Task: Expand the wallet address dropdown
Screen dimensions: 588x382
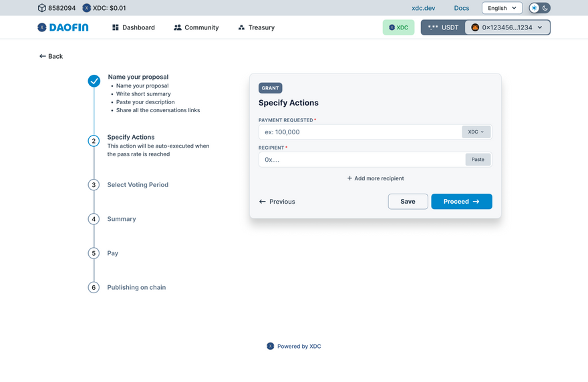Action: (539, 27)
